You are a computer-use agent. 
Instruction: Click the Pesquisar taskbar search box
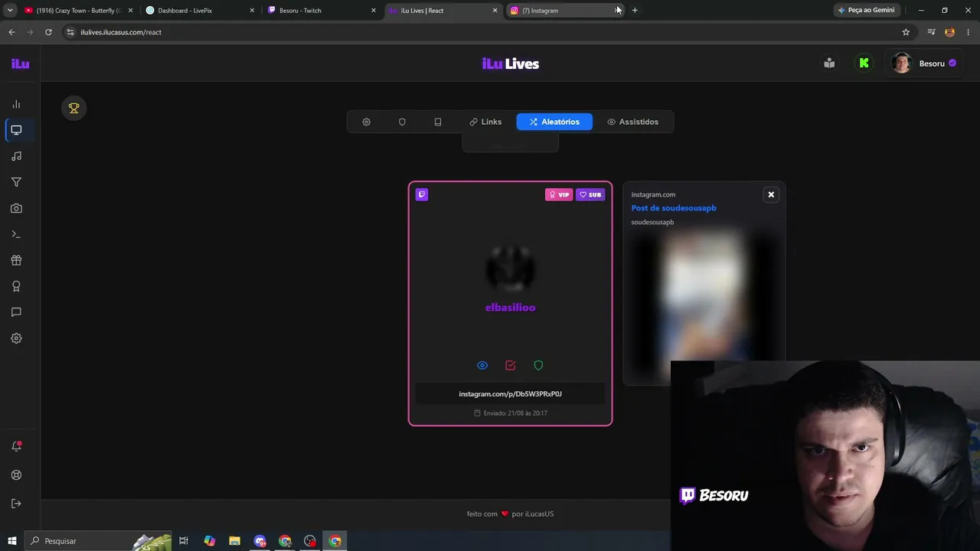click(x=97, y=541)
